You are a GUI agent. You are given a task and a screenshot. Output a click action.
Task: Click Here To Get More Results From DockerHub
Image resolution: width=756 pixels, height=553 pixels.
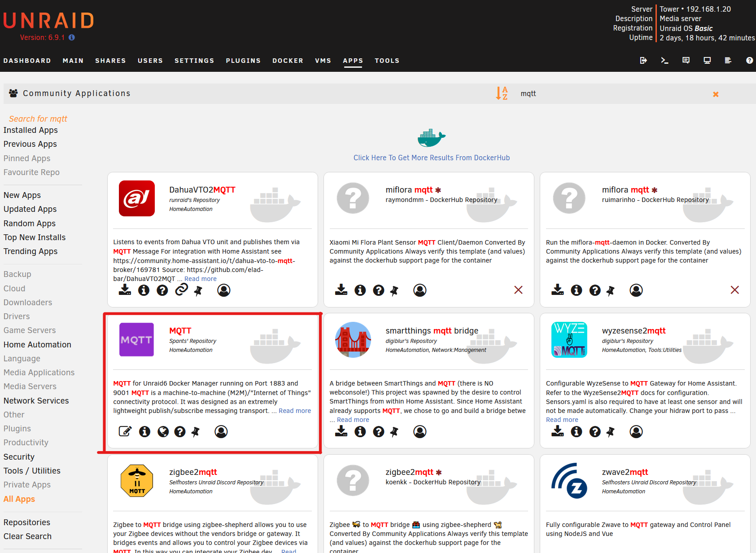(432, 158)
